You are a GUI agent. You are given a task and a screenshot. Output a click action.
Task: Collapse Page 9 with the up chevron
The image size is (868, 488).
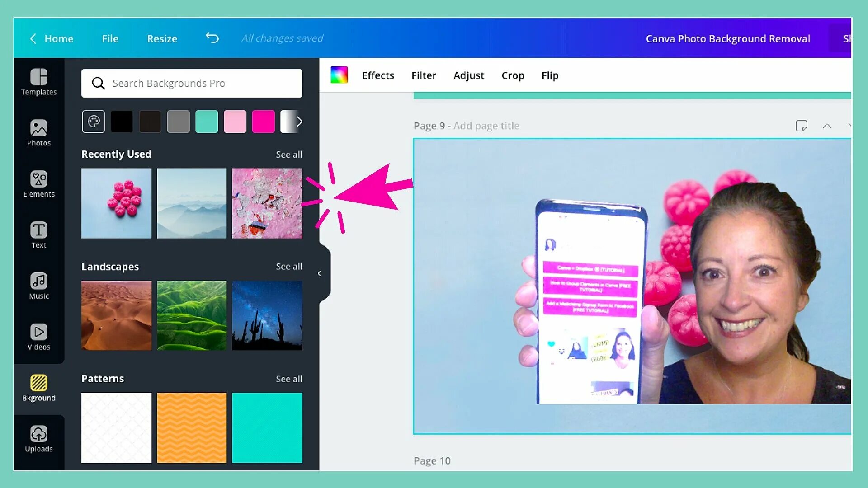(827, 126)
